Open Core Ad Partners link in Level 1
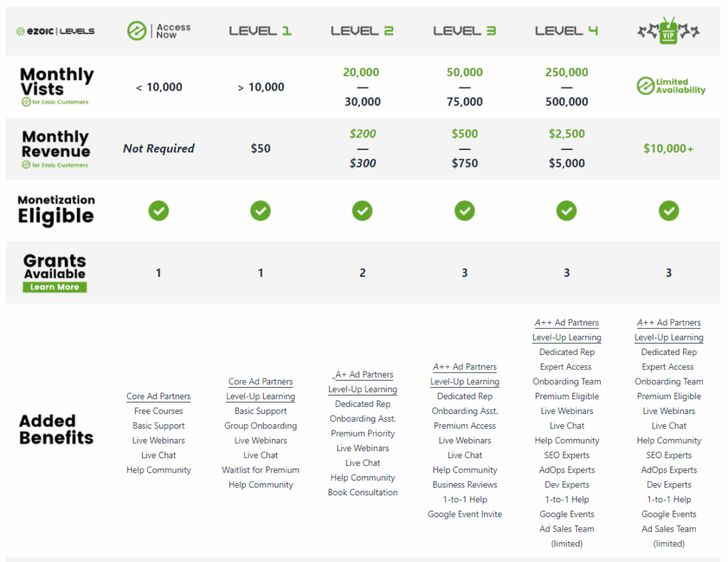Viewport: 728px width, 562px height. 260,381
